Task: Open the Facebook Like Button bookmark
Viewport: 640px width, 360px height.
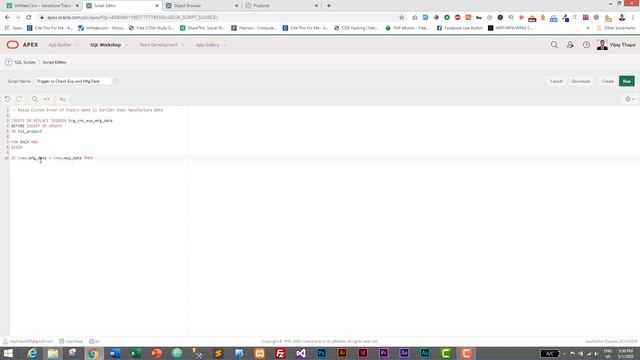Action: coord(460,28)
